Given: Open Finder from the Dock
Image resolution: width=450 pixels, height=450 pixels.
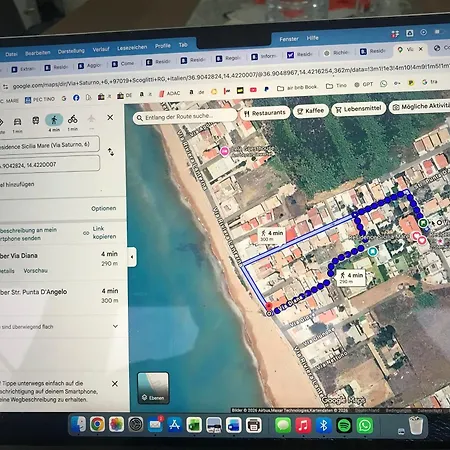Looking at the screenshot, I should point(79,424).
